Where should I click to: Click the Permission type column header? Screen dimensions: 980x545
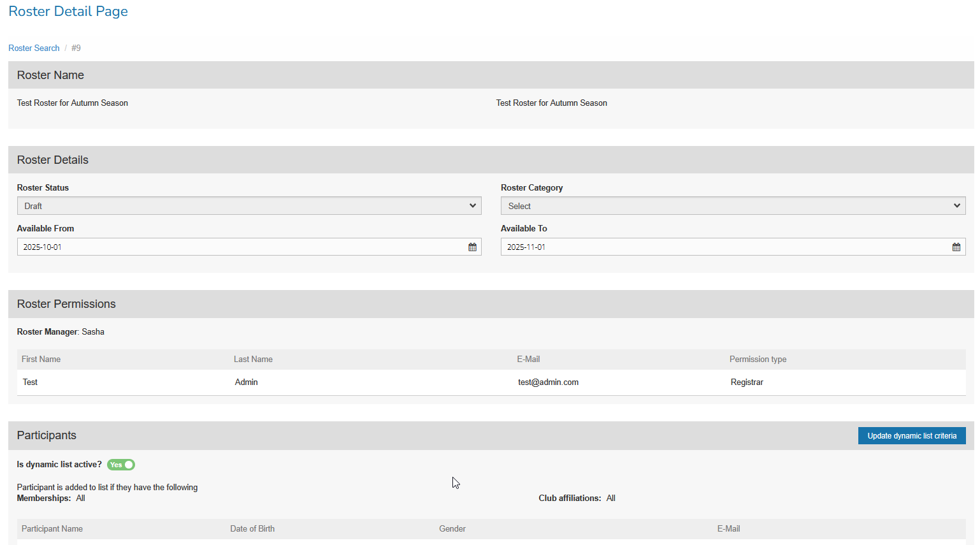point(758,360)
